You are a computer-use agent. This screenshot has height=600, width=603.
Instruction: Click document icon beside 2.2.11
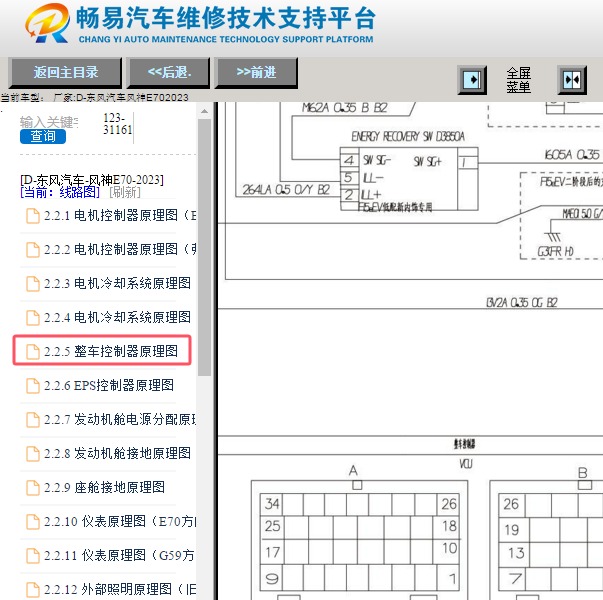pos(33,555)
